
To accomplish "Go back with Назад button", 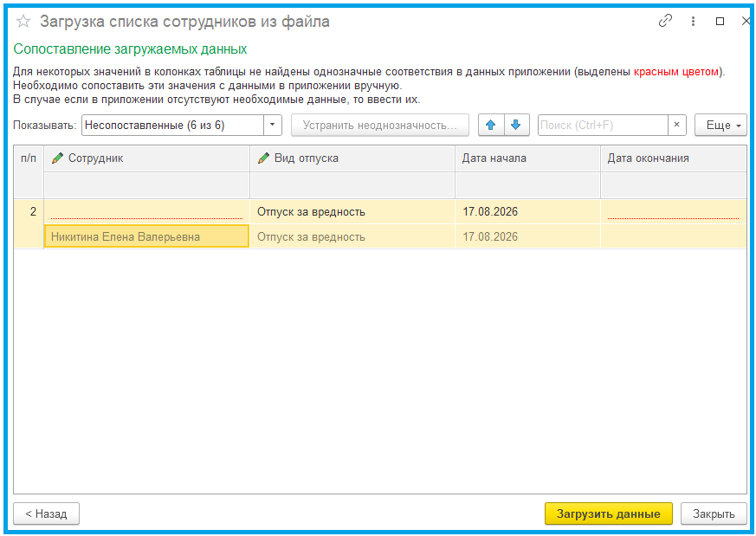I will [x=46, y=513].
